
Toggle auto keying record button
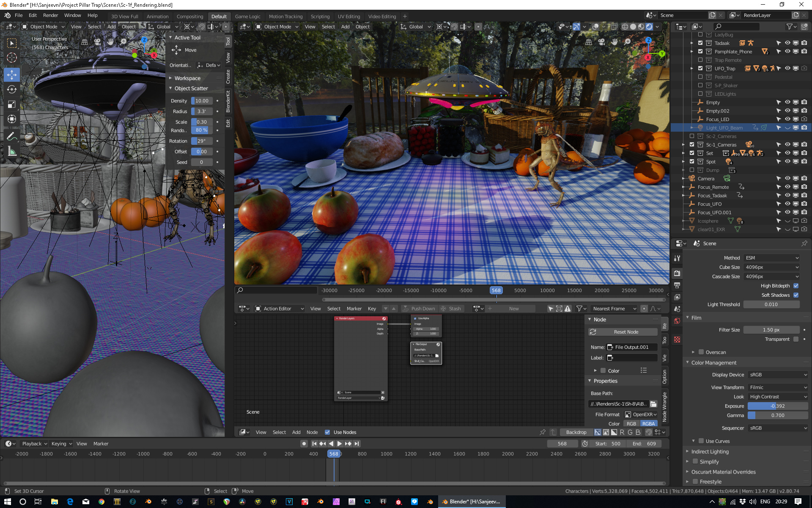click(304, 444)
